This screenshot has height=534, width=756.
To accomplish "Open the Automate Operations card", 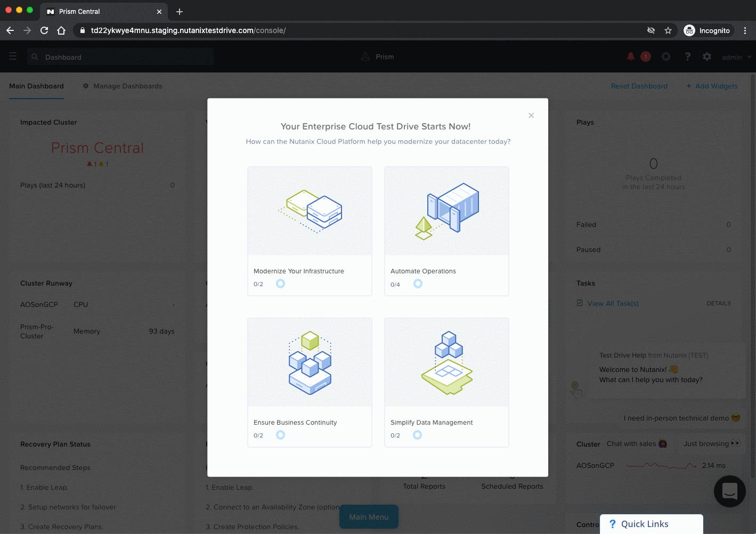I will tap(446, 231).
